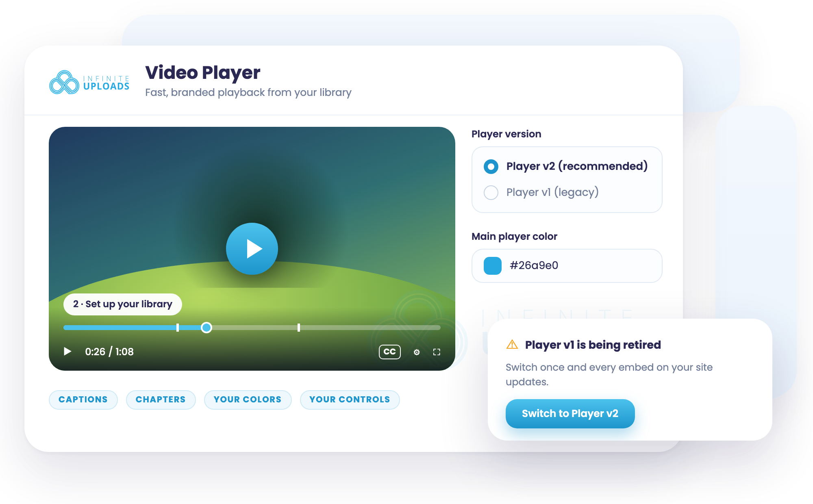This screenshot has height=504, width=813.
Task: Click 'Player v1 is being retired' heading
Action: [593, 345]
